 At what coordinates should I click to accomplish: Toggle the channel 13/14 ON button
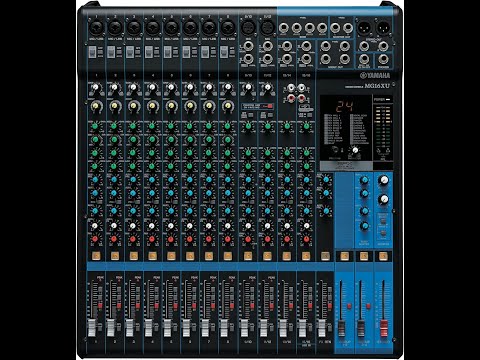pyautogui.click(x=287, y=256)
